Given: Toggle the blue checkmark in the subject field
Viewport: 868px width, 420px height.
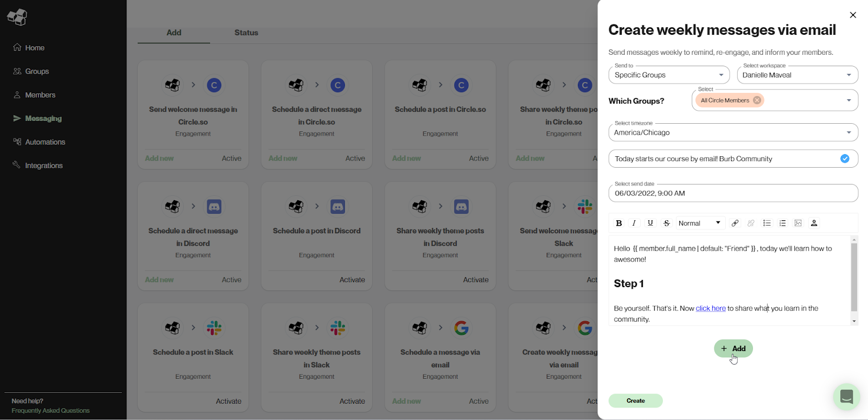Looking at the screenshot, I should pyautogui.click(x=845, y=158).
